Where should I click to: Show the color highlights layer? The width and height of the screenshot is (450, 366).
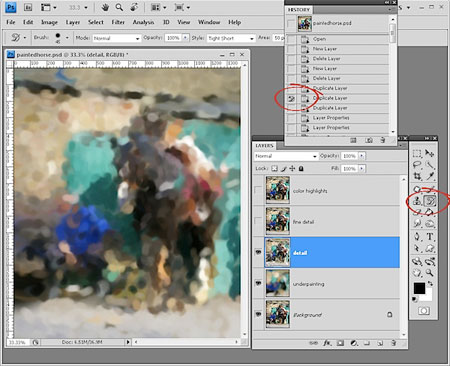click(x=258, y=190)
